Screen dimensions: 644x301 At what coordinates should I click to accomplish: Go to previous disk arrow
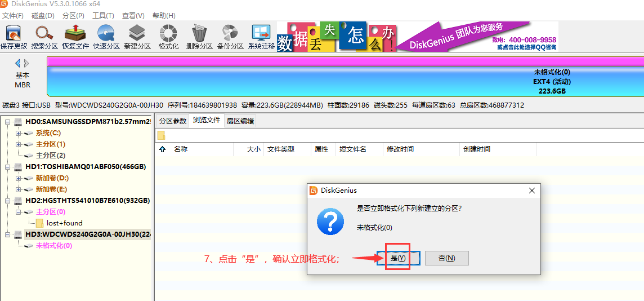click(x=17, y=63)
